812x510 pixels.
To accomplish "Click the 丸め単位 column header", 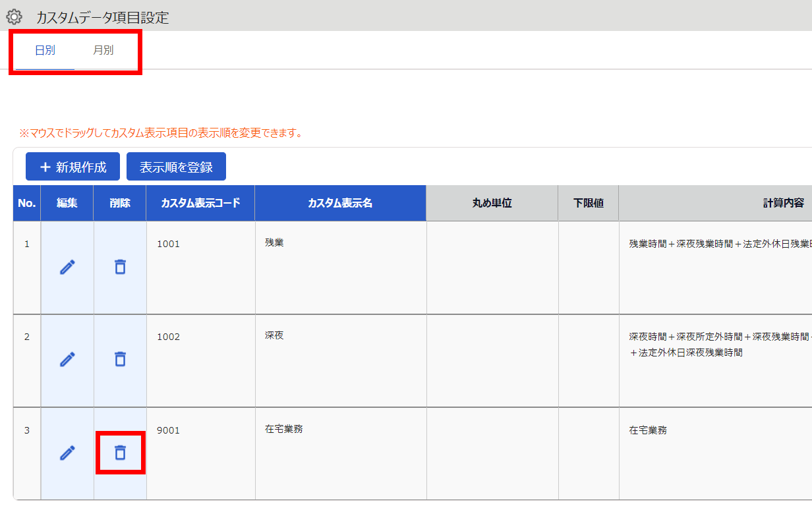I will pos(492,203).
